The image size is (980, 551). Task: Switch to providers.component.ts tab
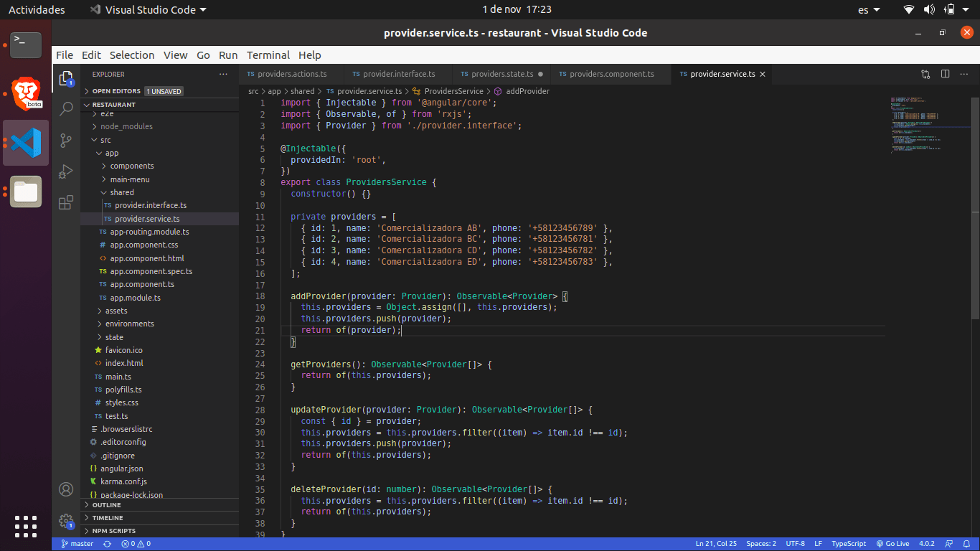(x=611, y=74)
